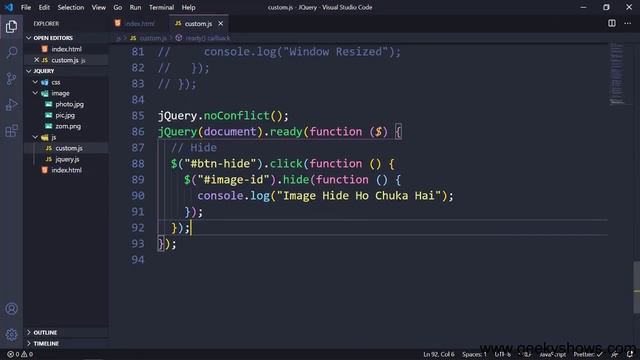Click line number 94 in the gutter
Image resolution: width=640 pixels, height=360 pixels.
pyautogui.click(x=138, y=260)
